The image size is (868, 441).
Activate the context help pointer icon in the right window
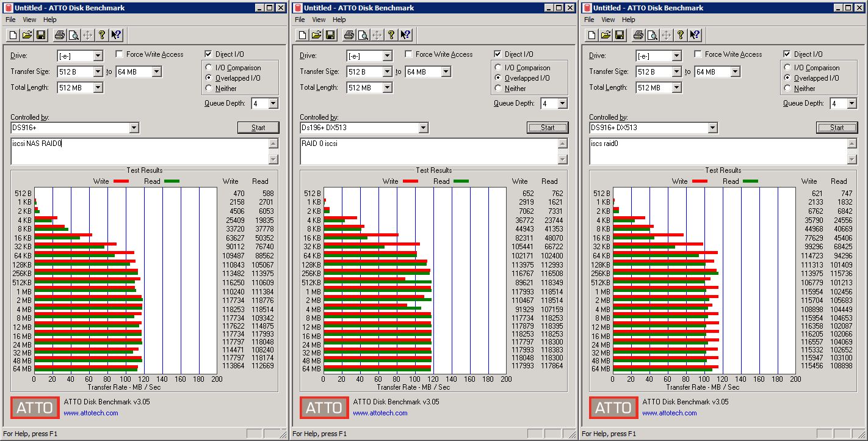point(694,35)
